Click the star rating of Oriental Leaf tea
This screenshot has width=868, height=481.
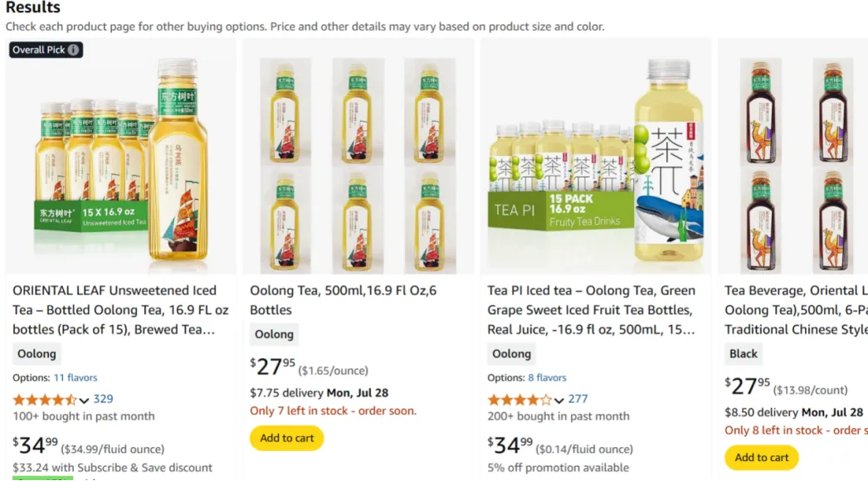45,400
